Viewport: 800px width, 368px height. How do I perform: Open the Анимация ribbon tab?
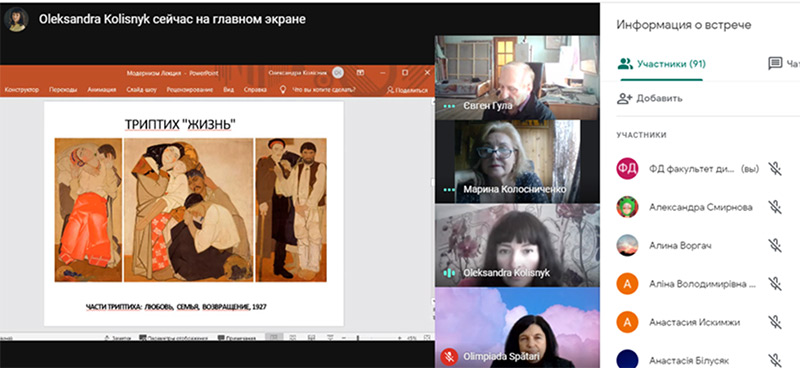tap(102, 89)
